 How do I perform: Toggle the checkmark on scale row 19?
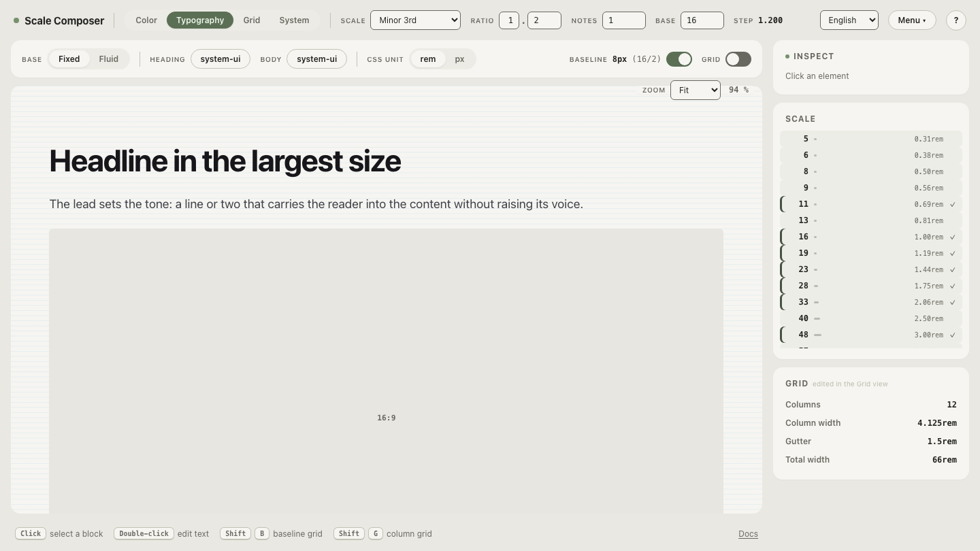[x=953, y=253]
